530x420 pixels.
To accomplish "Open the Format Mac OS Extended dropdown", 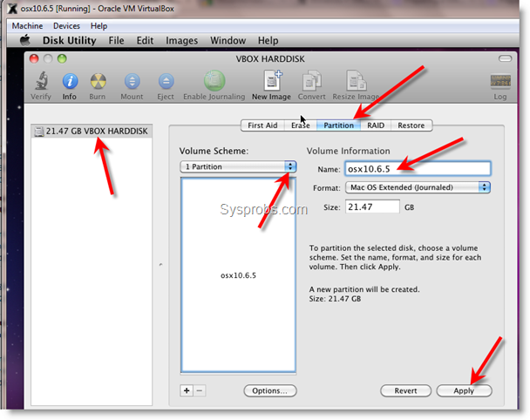I will (418, 187).
